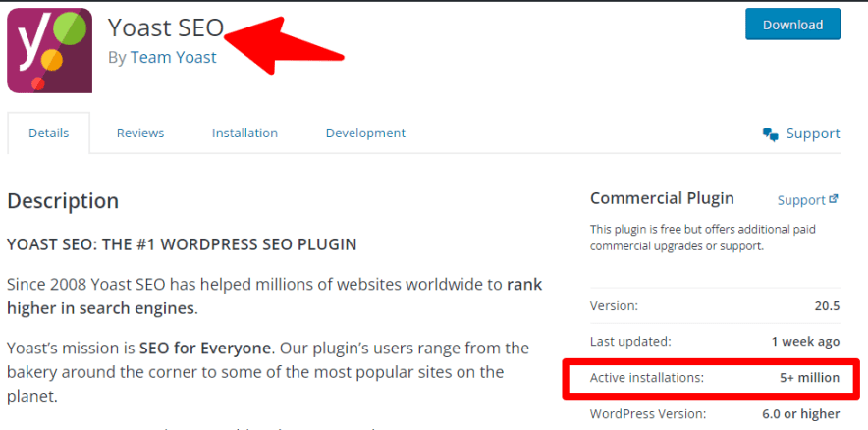Click the Description heading
This screenshot has height=430, width=868.
[x=63, y=201]
